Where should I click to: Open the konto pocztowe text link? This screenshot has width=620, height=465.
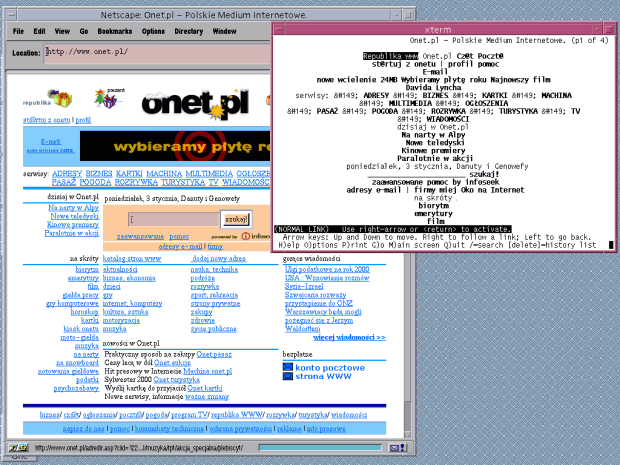click(330, 368)
